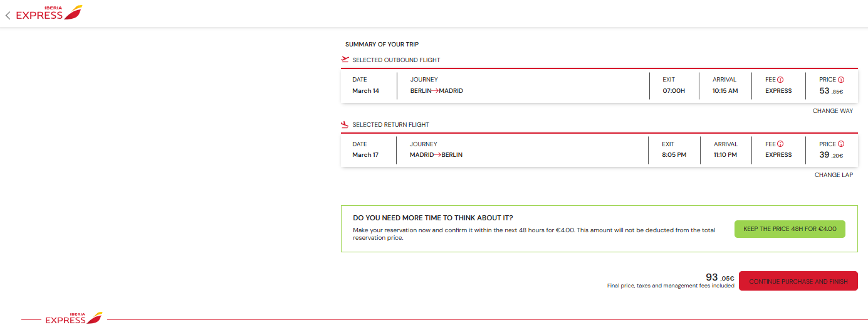Click the BERLIN→MADRID journey text
The image size is (868, 327).
tap(437, 91)
